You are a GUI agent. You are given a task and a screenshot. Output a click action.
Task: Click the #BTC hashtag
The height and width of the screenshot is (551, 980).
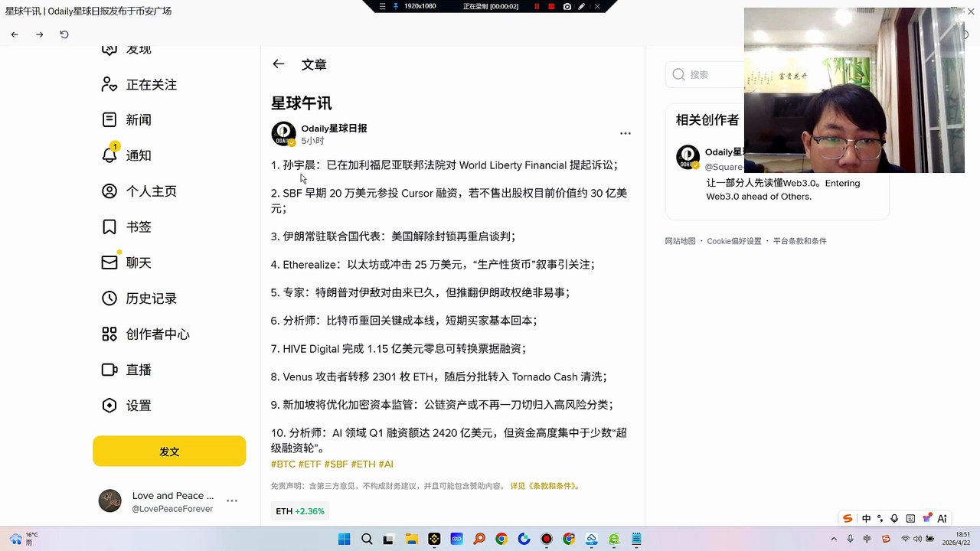pos(283,465)
